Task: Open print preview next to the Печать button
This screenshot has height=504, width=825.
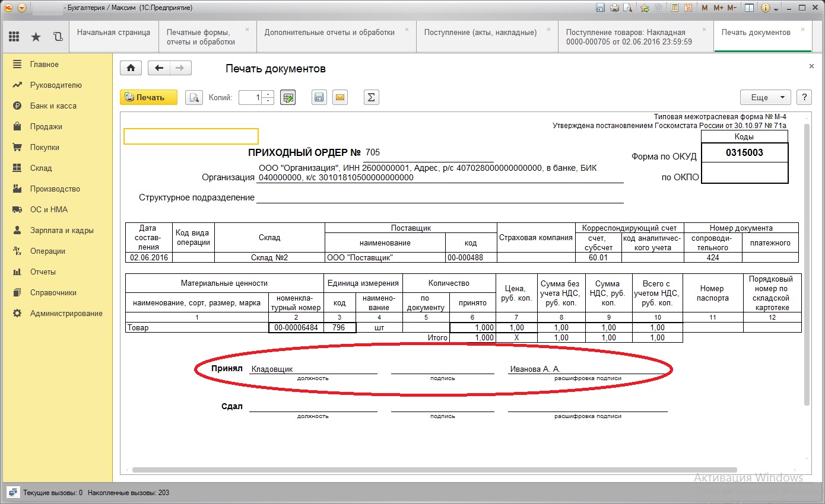Action: [x=194, y=98]
